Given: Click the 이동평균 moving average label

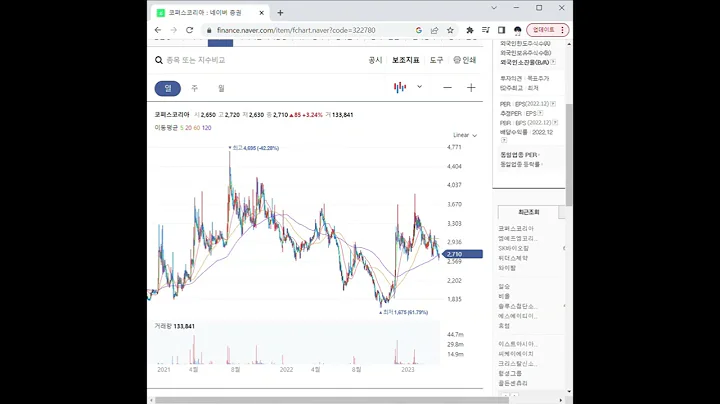Looking at the screenshot, I should 166,128.
